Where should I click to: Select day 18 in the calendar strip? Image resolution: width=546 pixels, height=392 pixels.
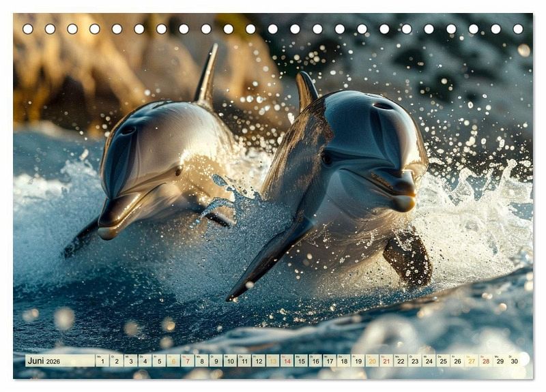click(344, 361)
